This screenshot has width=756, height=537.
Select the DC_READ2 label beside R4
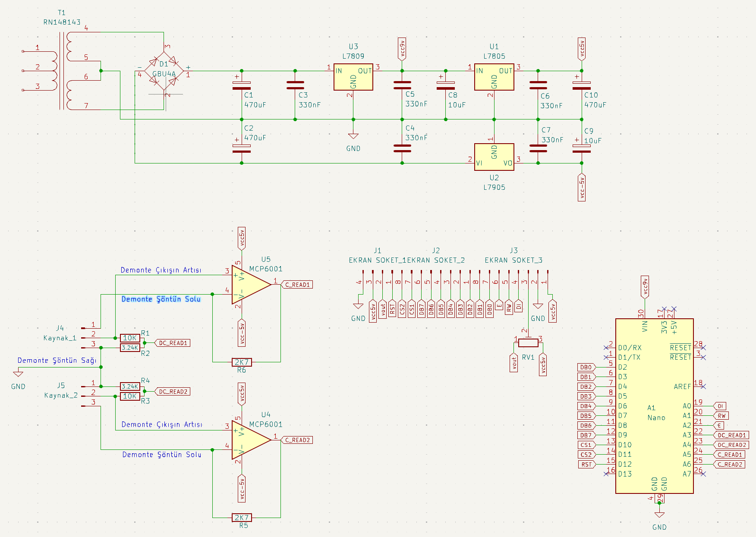(x=172, y=392)
